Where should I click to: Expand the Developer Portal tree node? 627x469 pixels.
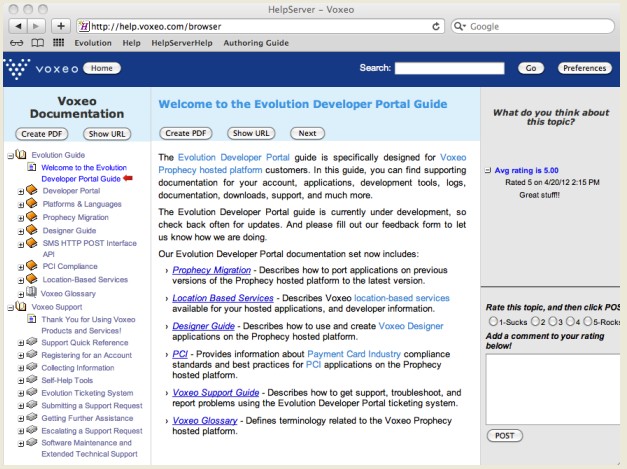[x=21, y=192]
